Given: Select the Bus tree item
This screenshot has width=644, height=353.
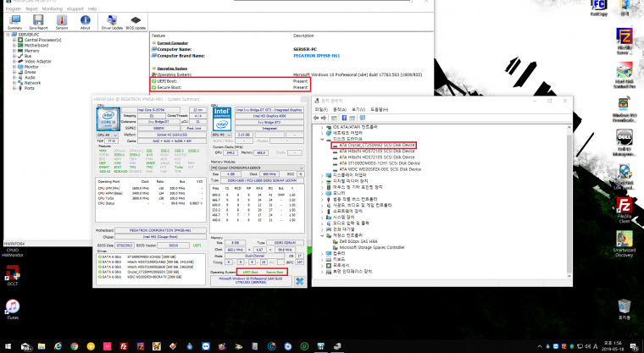Looking at the screenshot, I should click(x=28, y=56).
